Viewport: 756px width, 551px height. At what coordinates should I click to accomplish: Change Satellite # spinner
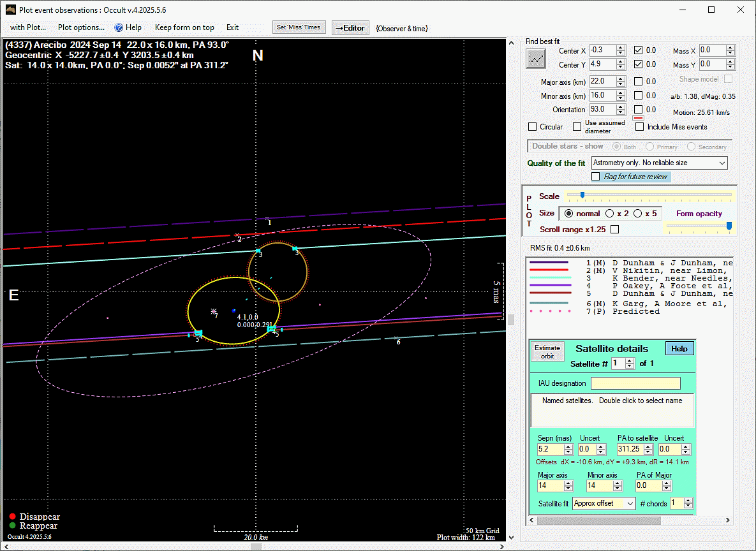[x=630, y=364]
